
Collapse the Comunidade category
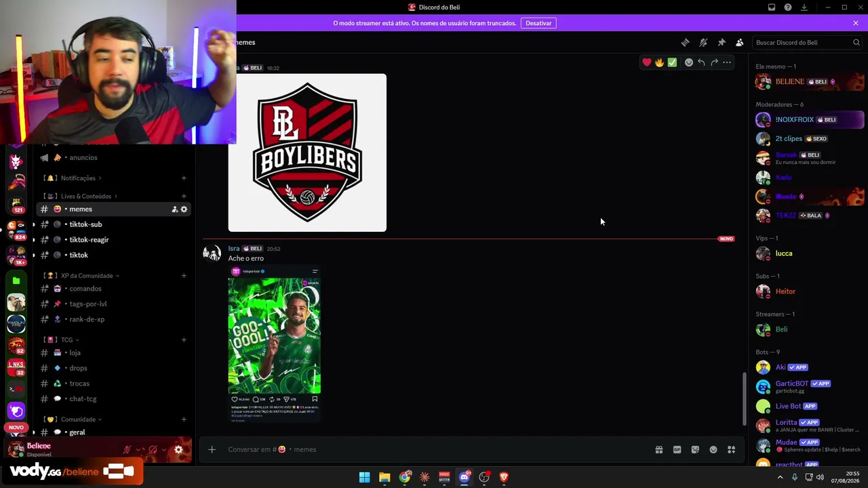click(x=73, y=420)
